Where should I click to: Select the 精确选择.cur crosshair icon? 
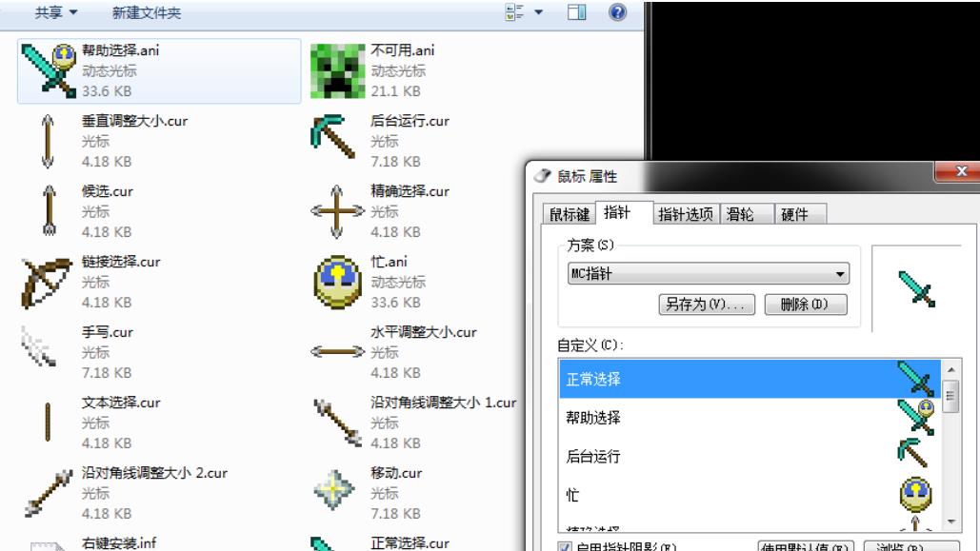pos(337,212)
